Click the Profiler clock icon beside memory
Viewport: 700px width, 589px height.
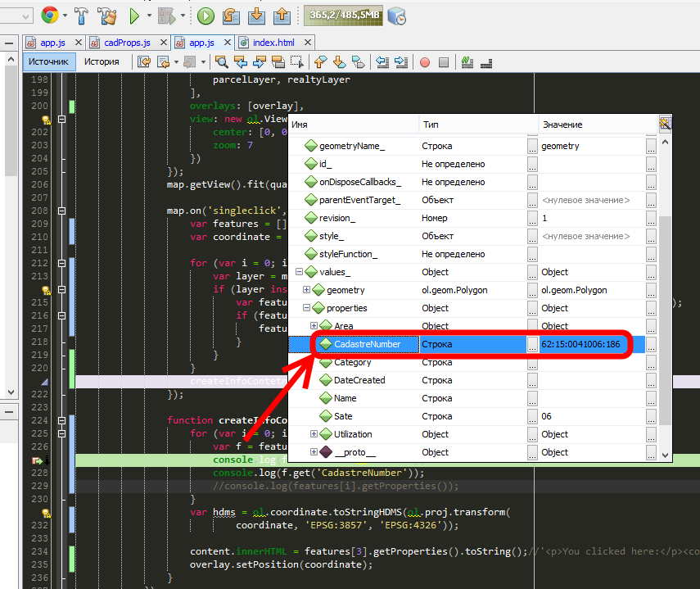coord(397,15)
